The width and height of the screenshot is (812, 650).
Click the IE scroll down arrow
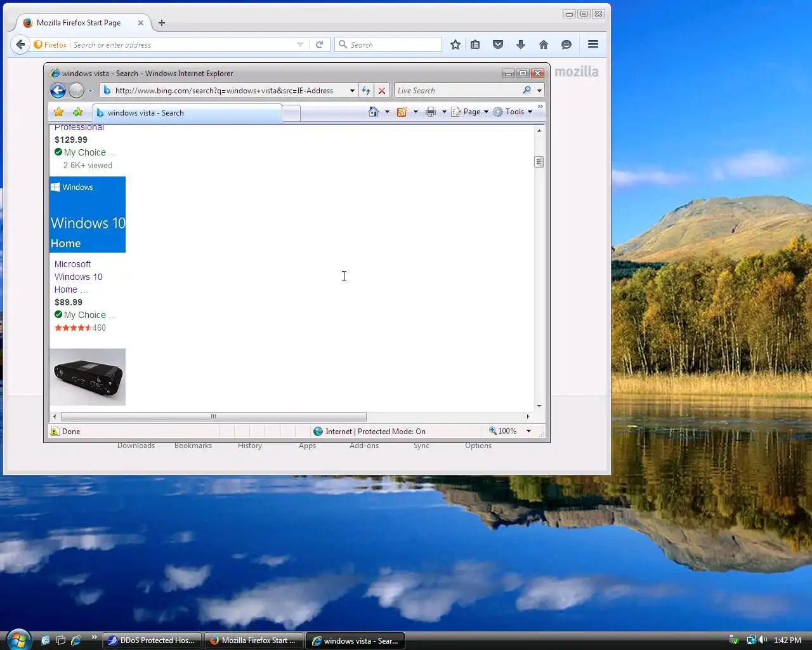[x=539, y=406]
